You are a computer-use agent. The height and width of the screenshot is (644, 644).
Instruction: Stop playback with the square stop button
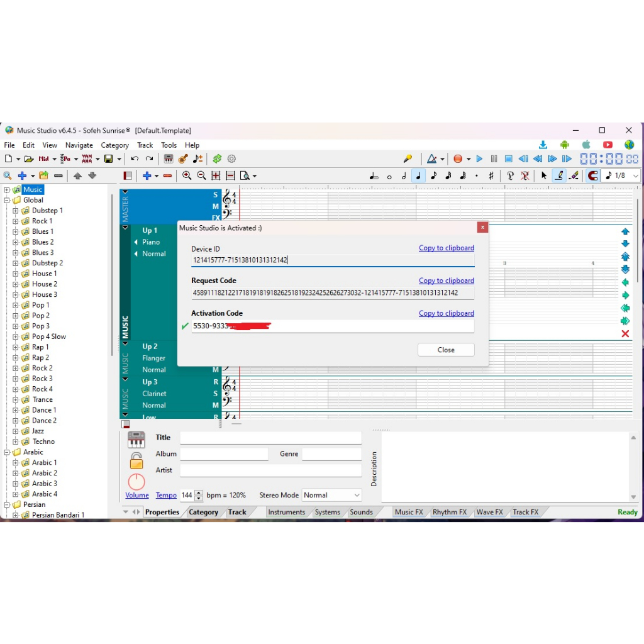[x=508, y=159]
